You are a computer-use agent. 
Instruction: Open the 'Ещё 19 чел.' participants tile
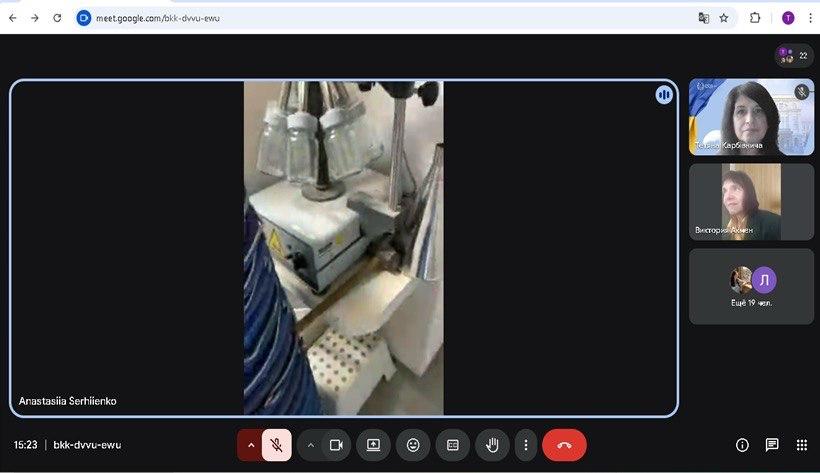(x=751, y=286)
